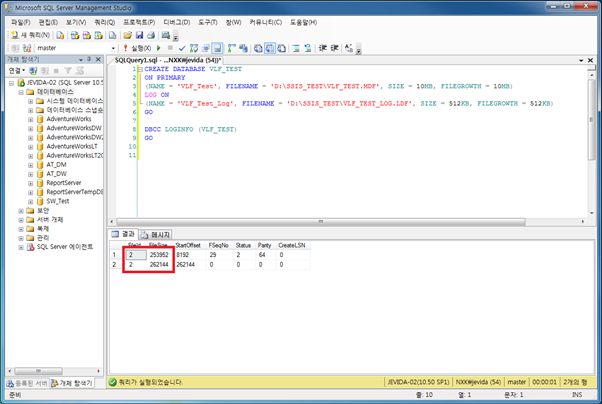Viewport: 602px width, 404px height.
Task: Open a Database Engine Query from the toolbar
Action: (60, 36)
